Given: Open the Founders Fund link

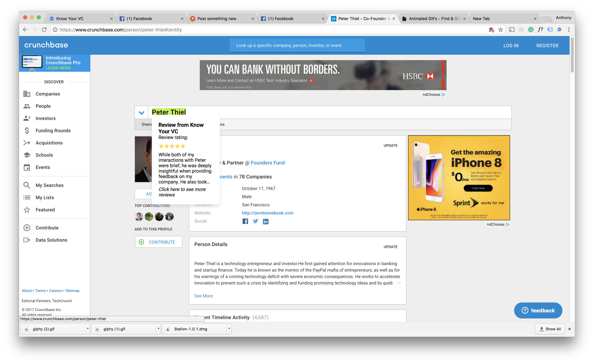Looking at the screenshot, I should tap(268, 163).
